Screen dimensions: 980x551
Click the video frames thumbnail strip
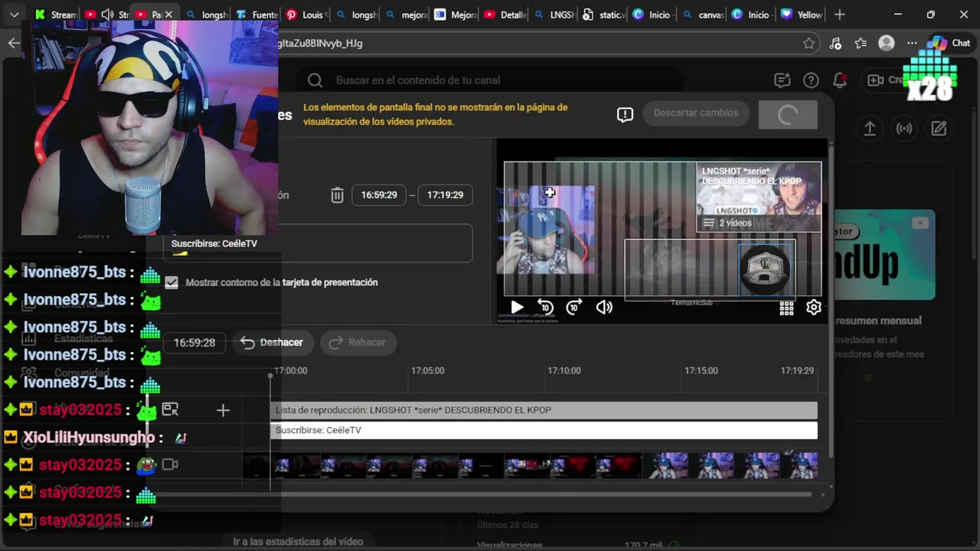pos(530,465)
